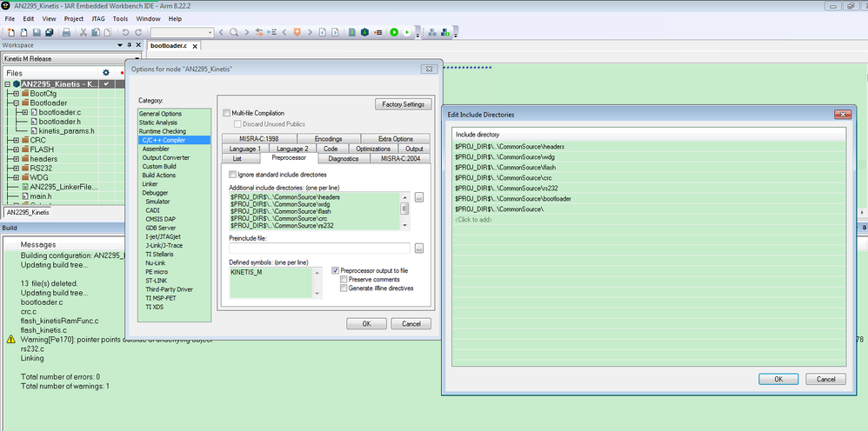Select kinetis_params.h in the workspace tree
Image resolution: width=868 pixels, height=431 pixels.
click(x=66, y=130)
